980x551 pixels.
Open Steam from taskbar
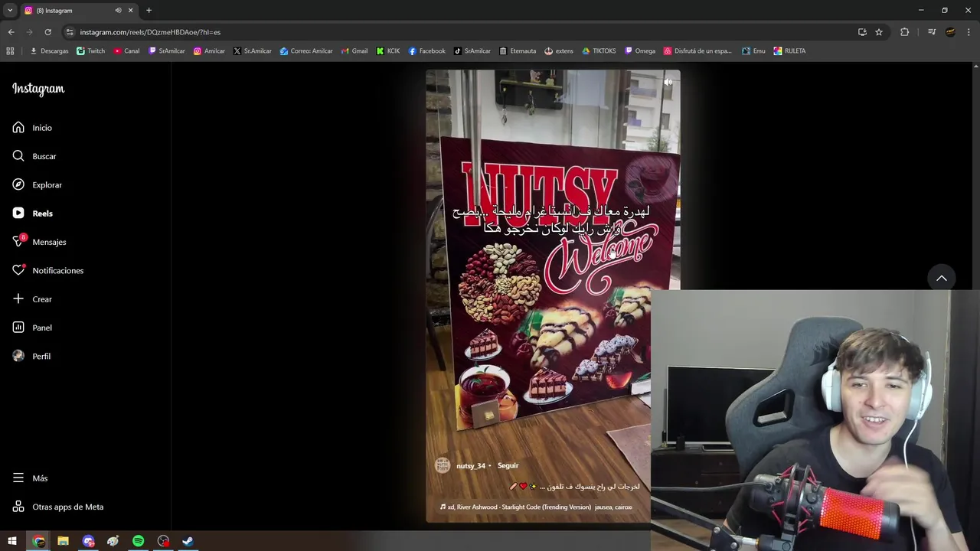point(188,541)
